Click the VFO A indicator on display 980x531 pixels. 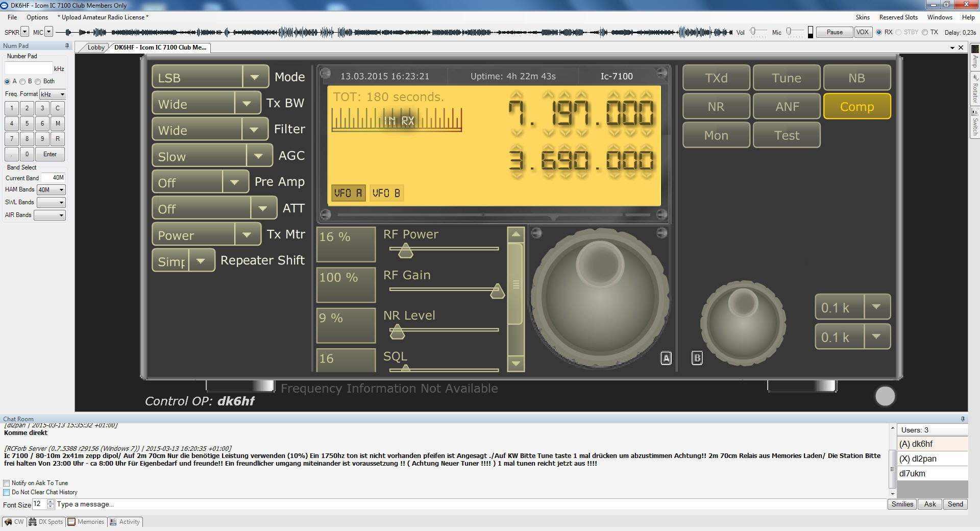(x=348, y=193)
